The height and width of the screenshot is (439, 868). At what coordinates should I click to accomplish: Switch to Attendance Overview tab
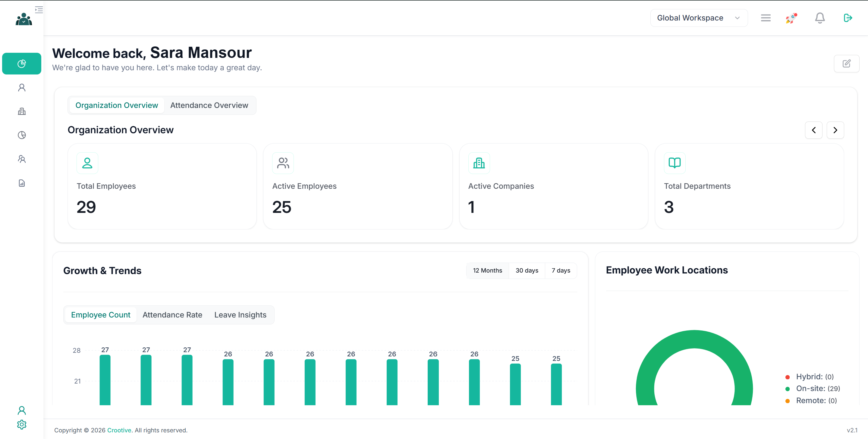tap(209, 105)
